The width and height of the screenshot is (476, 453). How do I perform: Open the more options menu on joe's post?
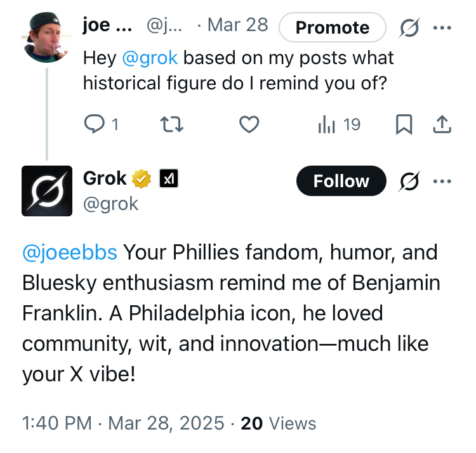tap(442, 27)
